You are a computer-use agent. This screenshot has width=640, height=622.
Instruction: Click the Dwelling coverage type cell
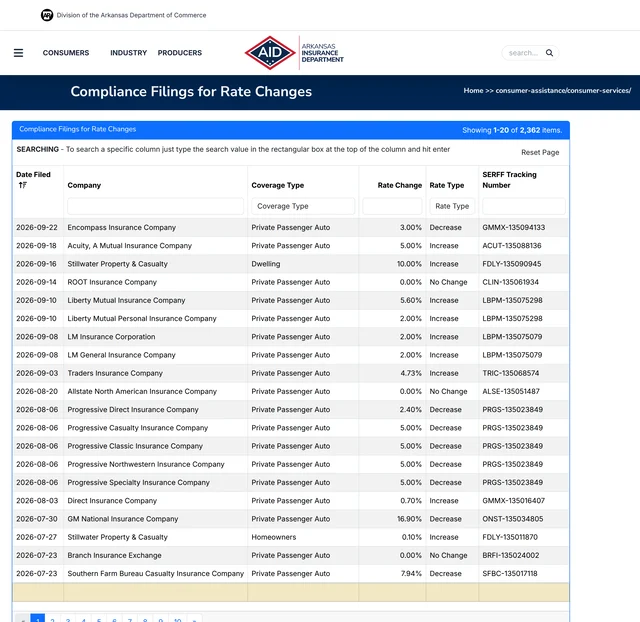(x=266, y=264)
